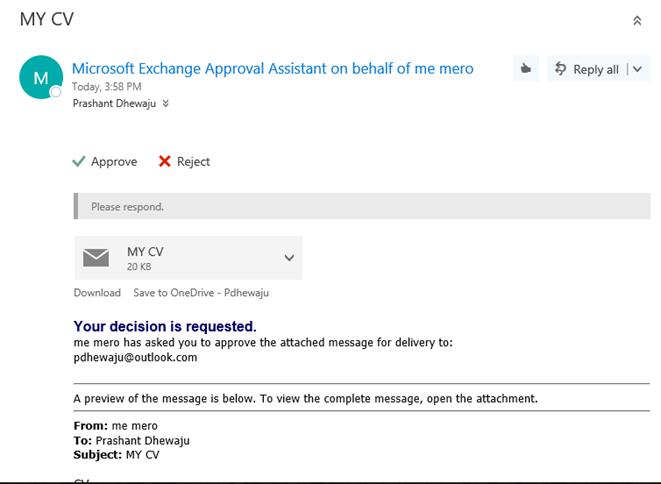
Task: Click the Subject: MY CV line
Action: [116, 455]
